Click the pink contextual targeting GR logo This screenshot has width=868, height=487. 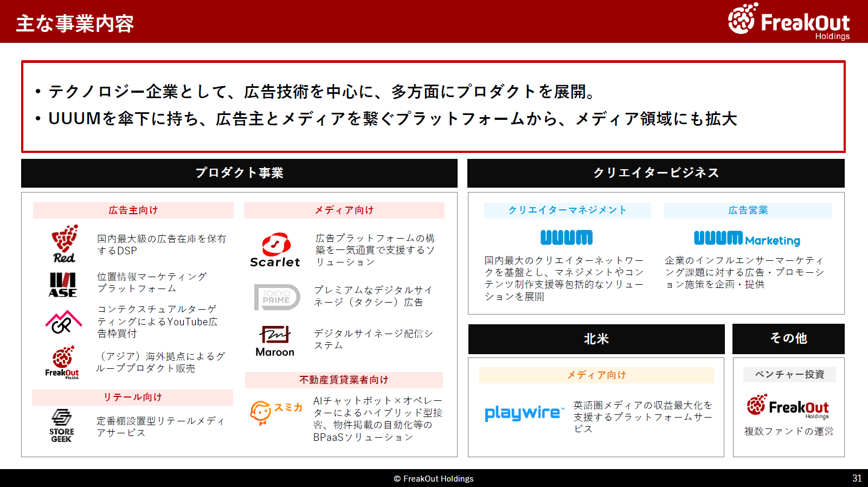click(63, 322)
